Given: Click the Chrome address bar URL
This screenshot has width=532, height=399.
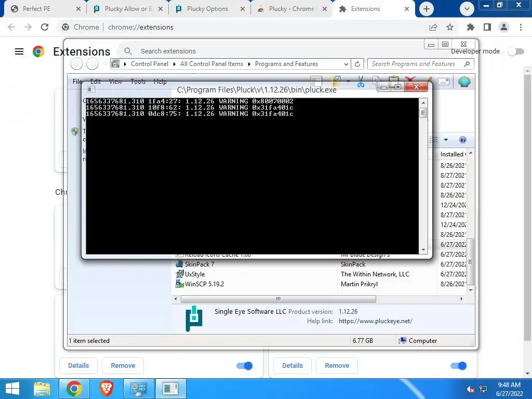Looking at the screenshot, I should coord(140,27).
